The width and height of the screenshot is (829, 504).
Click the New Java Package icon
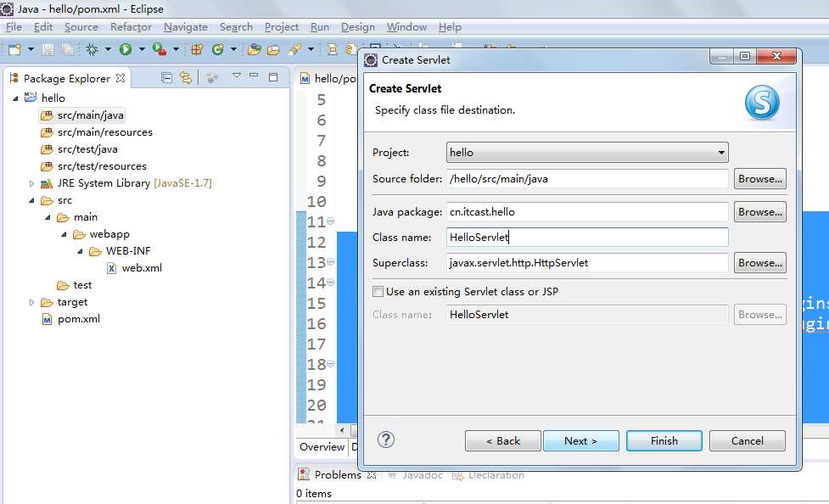[x=197, y=49]
